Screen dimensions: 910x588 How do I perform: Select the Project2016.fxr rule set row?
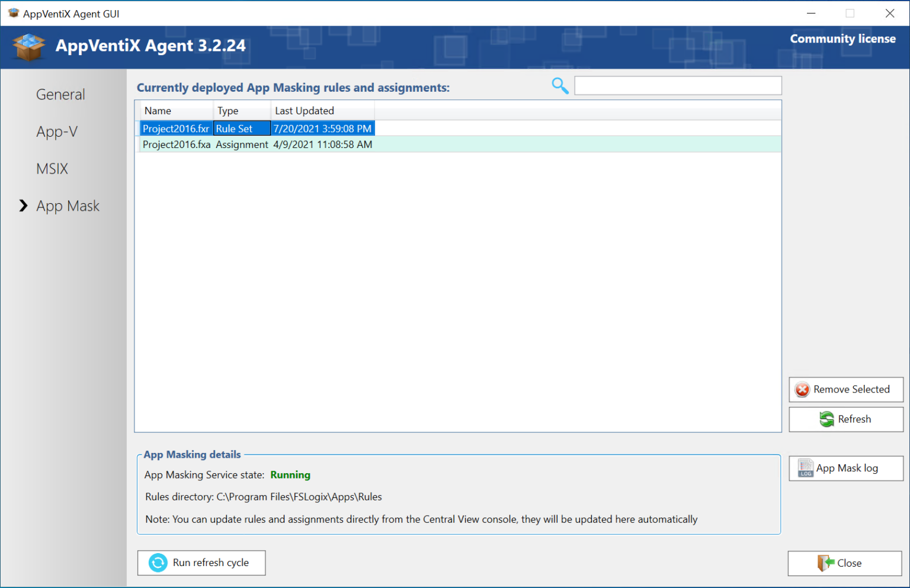click(176, 128)
